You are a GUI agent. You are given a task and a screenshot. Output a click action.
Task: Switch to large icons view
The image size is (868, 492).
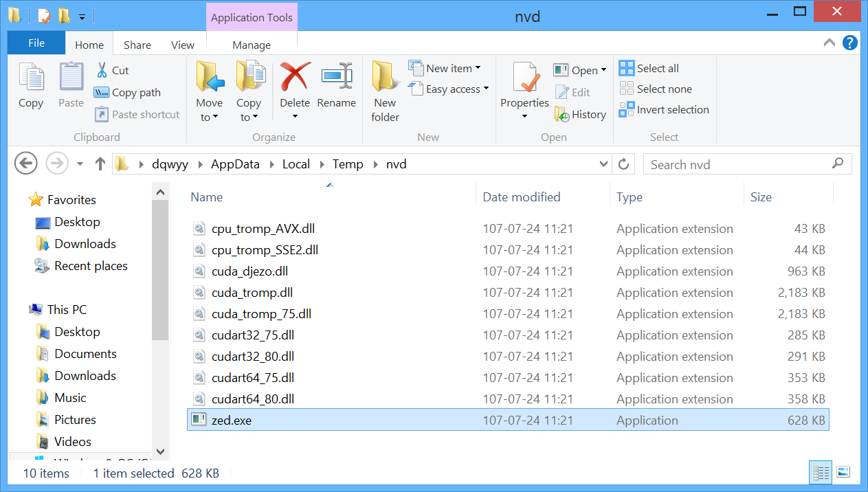pos(843,473)
